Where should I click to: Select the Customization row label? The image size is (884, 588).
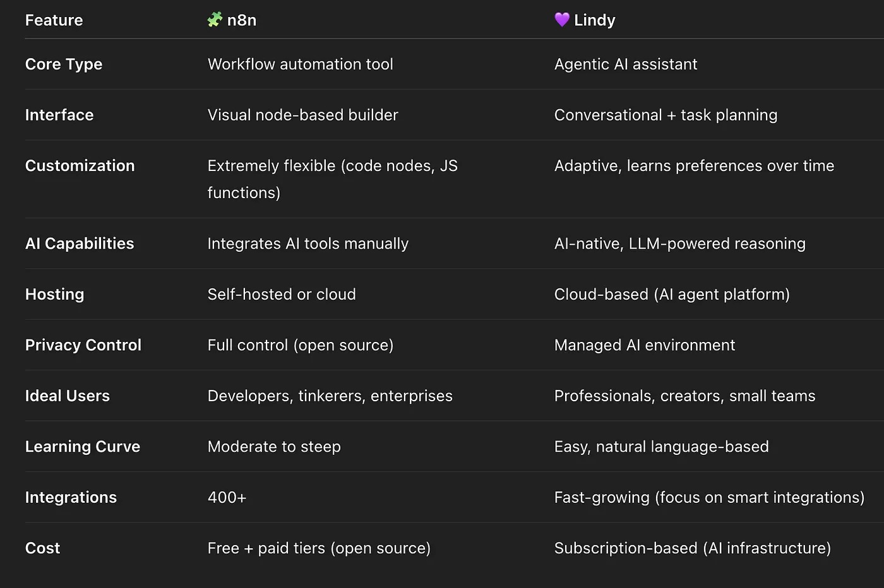(80, 166)
